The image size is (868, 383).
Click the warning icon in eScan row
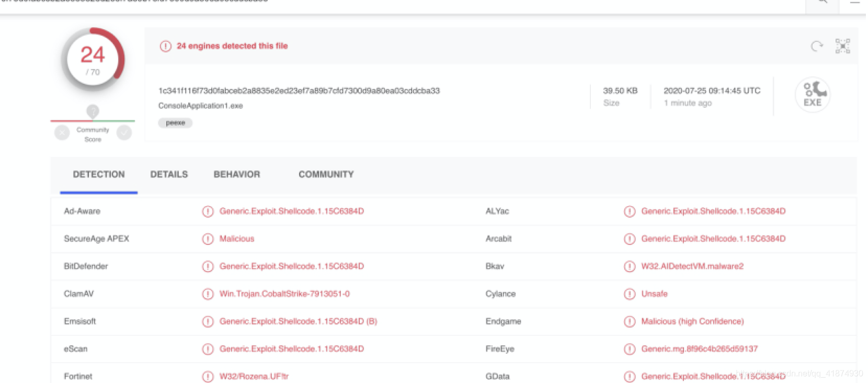[x=208, y=349]
